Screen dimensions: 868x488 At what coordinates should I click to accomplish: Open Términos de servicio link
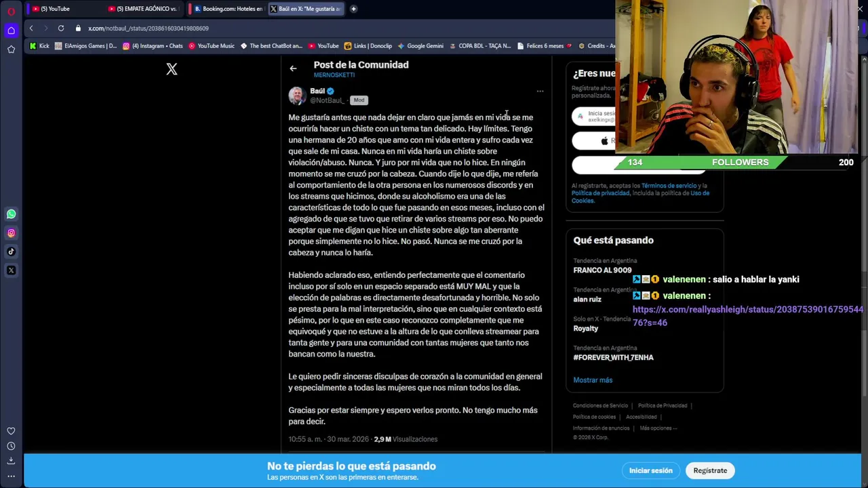669,186
